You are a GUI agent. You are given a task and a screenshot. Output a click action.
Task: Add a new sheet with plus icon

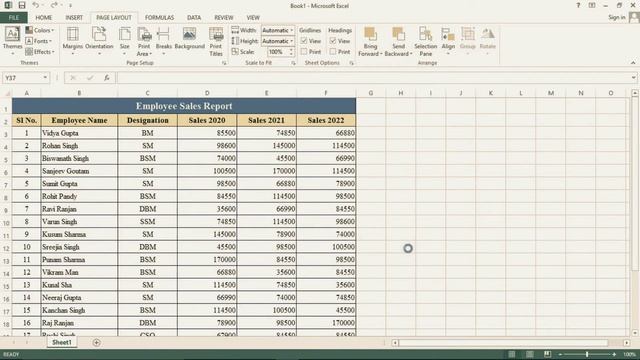click(96, 342)
